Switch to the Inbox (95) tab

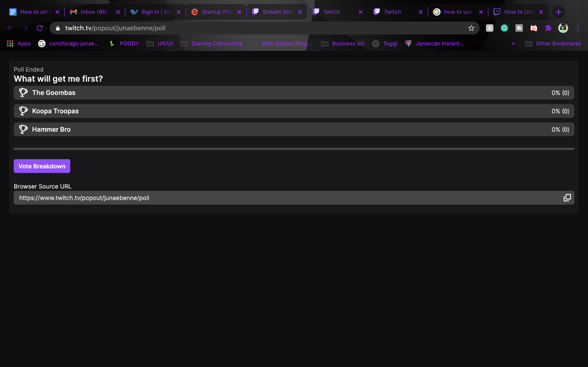[x=91, y=11]
